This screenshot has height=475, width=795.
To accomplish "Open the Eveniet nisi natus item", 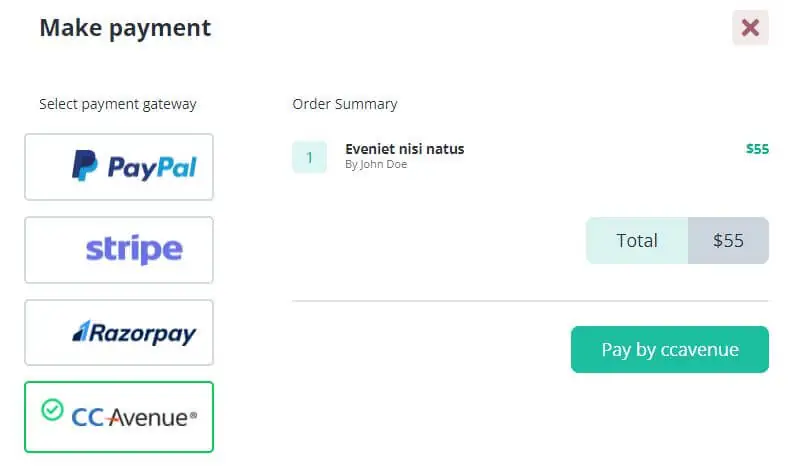I will (404, 149).
